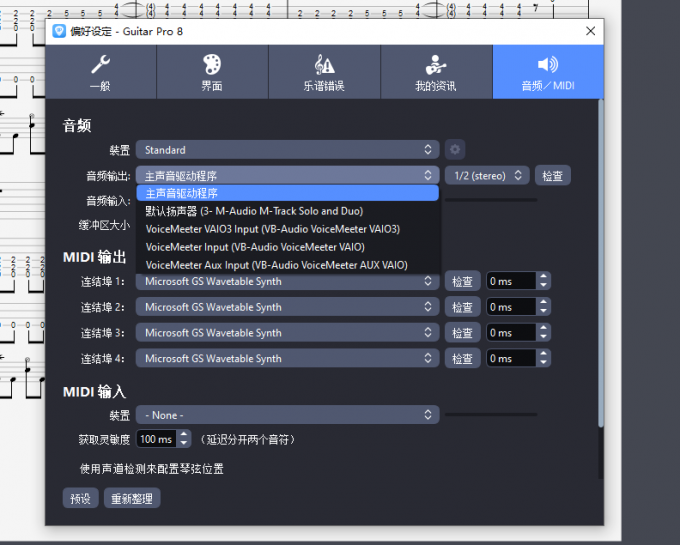Choose 默认扬声器 M-Audio M-Track output
The width and height of the screenshot is (680, 545).
[x=288, y=211]
